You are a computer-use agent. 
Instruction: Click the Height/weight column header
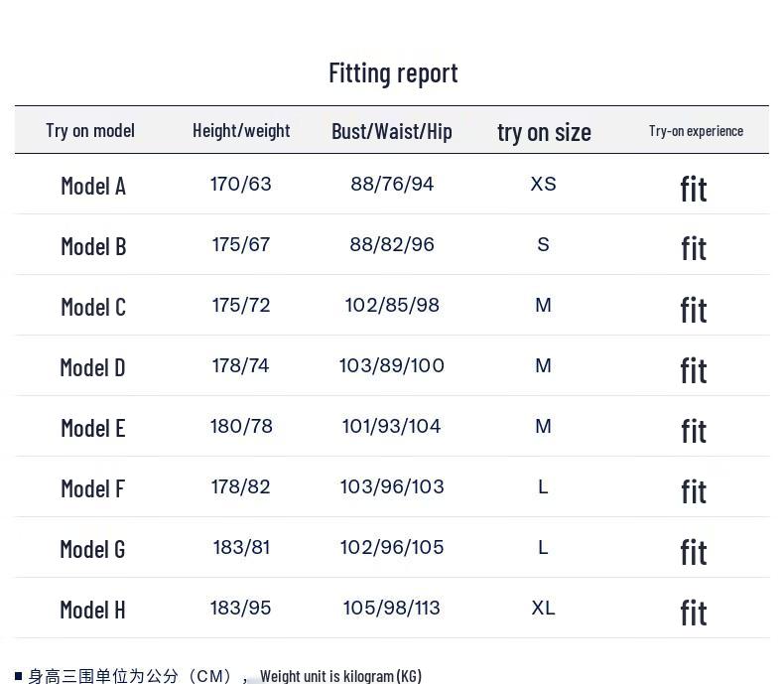[x=241, y=131]
